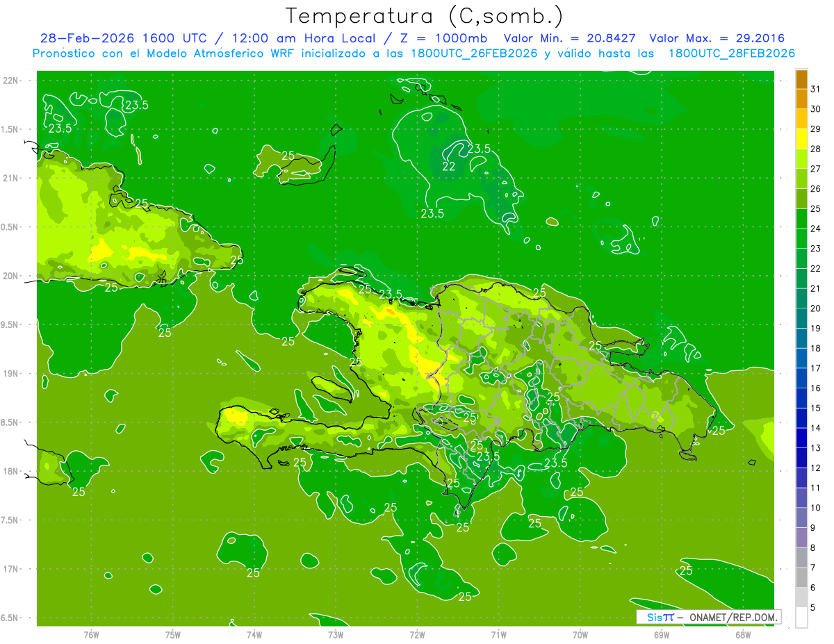Click the '20N' latitude axis label
This screenshot has width=834, height=644.
(11, 276)
